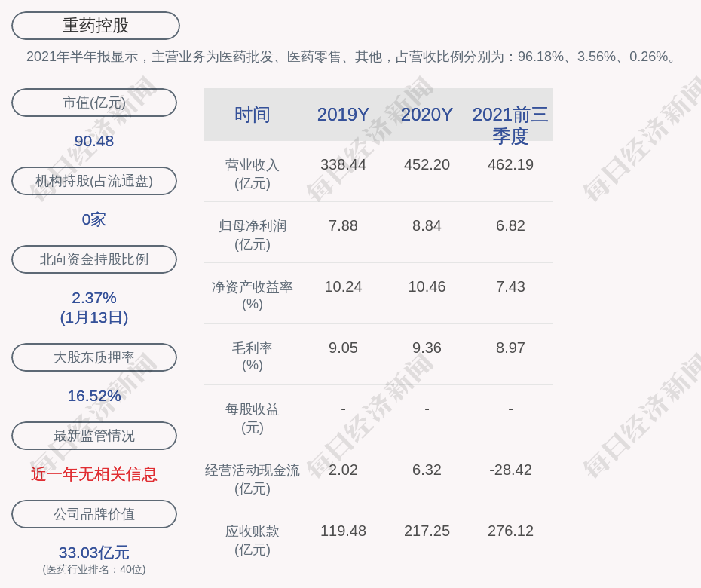Click the 机构持股(占流通盘) label
The height and width of the screenshot is (588, 701).
pyautogui.click(x=94, y=181)
